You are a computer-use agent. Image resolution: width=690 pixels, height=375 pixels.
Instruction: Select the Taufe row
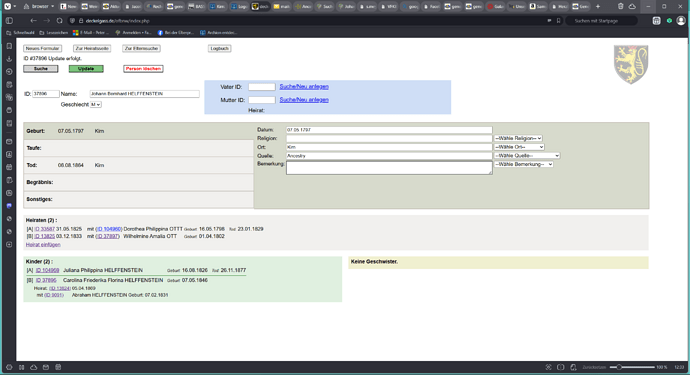[139, 148]
